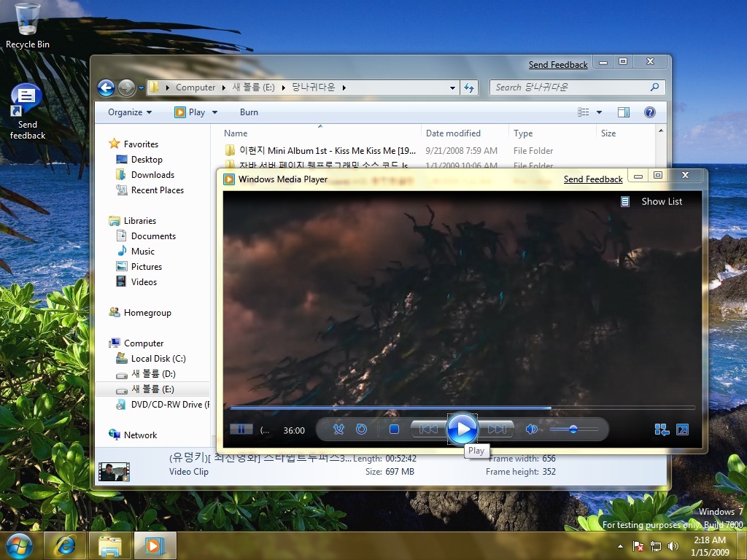This screenshot has width=747, height=560.
Task: Sort files by the Size column
Action: [x=625, y=133]
